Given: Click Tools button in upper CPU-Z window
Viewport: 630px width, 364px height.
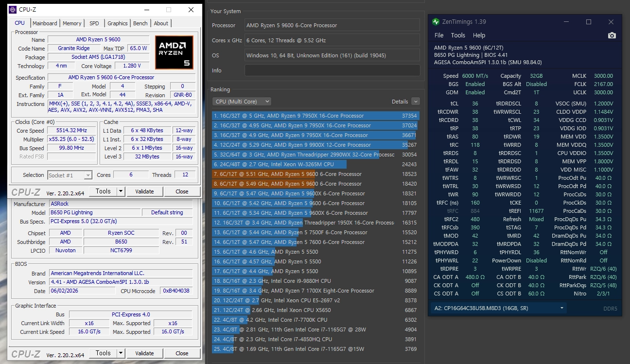Looking at the screenshot, I should coord(103,191).
